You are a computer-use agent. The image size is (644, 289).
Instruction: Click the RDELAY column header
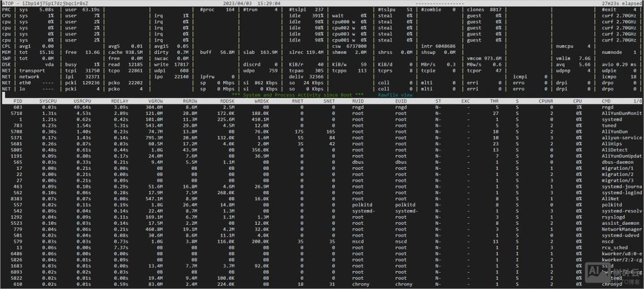[x=120, y=101]
